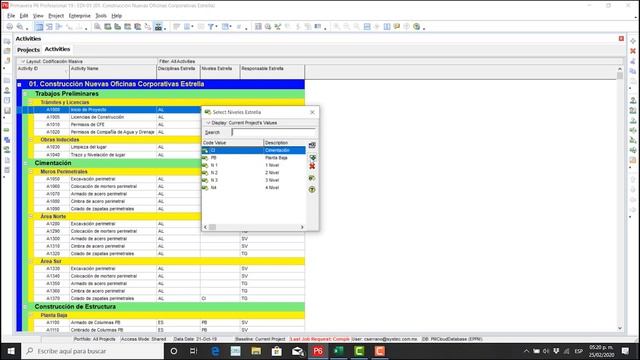This screenshot has width=640, height=360.
Task: Select the N4 code value row
Action: coord(253,188)
